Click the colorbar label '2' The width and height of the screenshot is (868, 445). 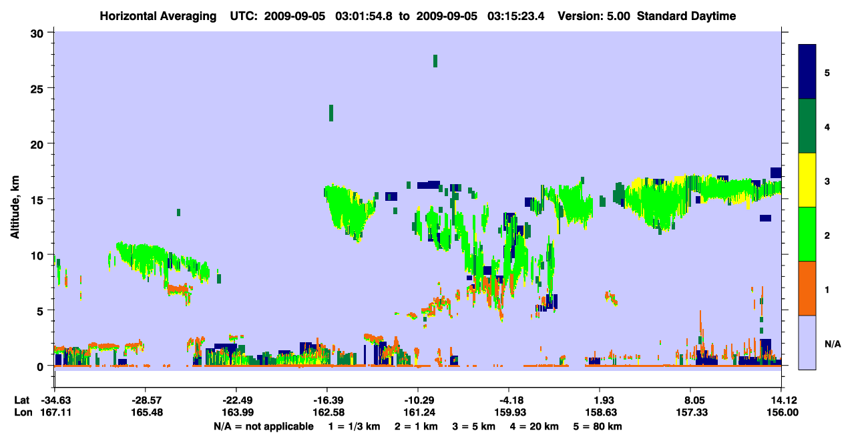coord(827,236)
